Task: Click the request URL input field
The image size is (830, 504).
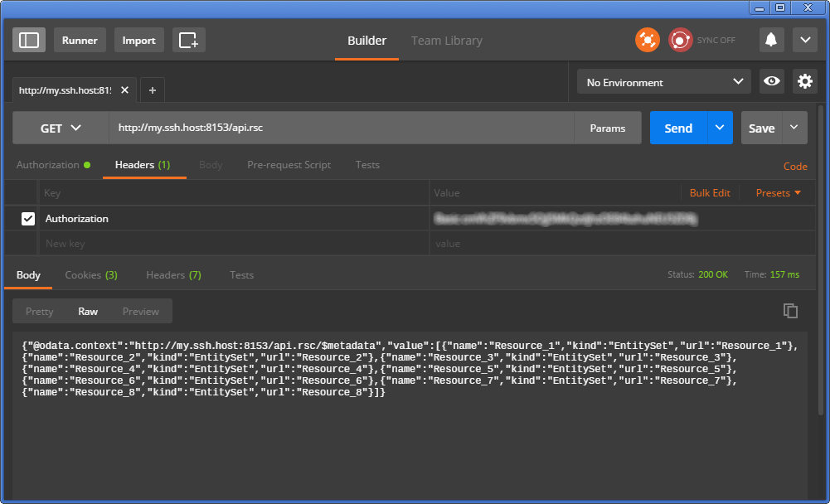Action: (x=340, y=128)
